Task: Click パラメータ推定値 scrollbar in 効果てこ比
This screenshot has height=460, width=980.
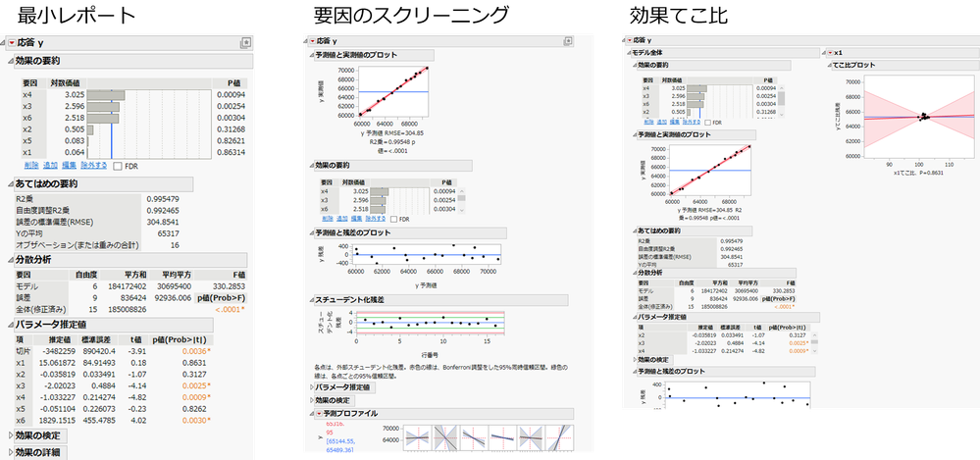Action: 814,342
